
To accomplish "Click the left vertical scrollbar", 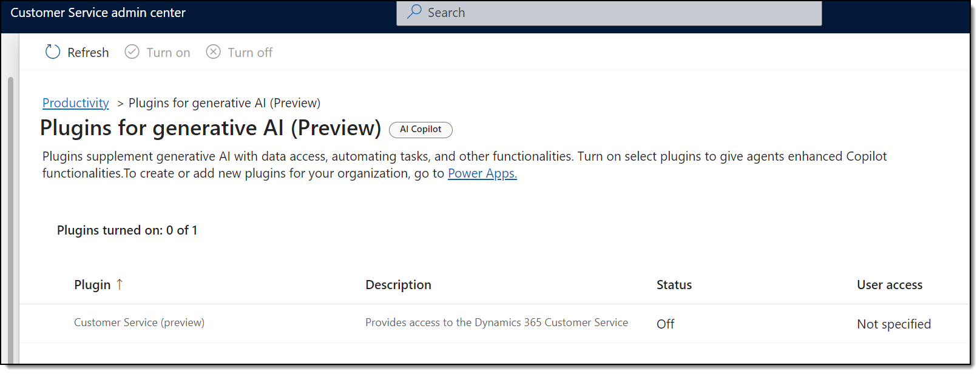I will click(x=10, y=219).
